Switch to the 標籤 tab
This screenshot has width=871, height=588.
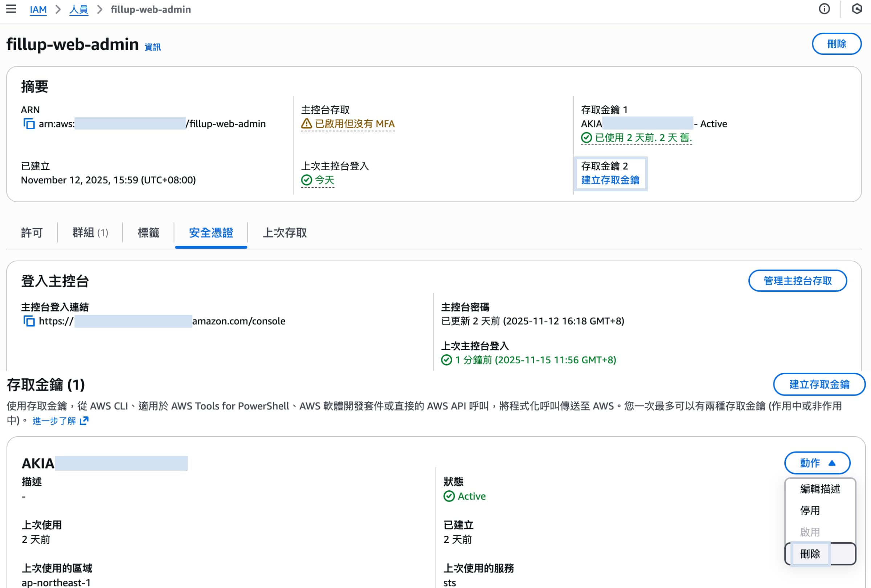point(148,233)
